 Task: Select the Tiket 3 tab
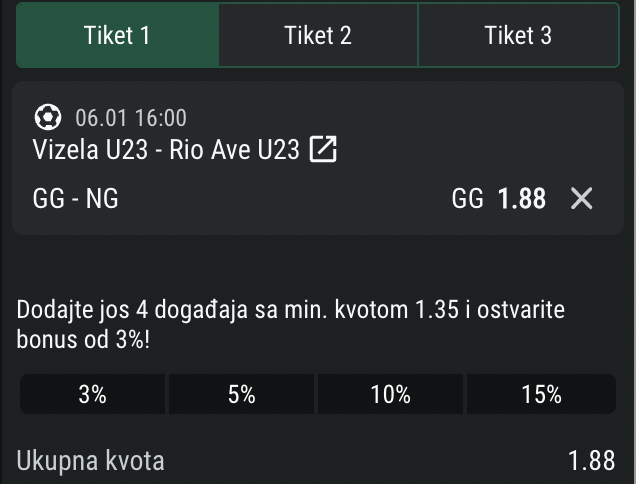coord(517,35)
